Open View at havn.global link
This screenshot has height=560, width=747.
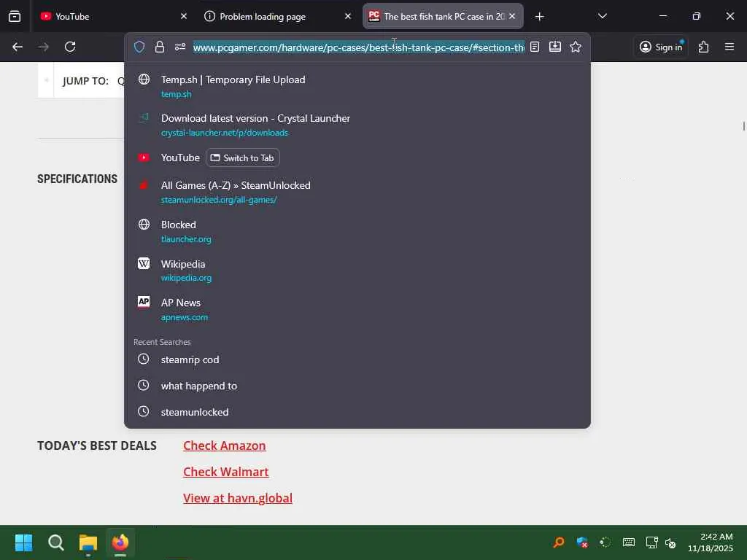click(x=238, y=498)
